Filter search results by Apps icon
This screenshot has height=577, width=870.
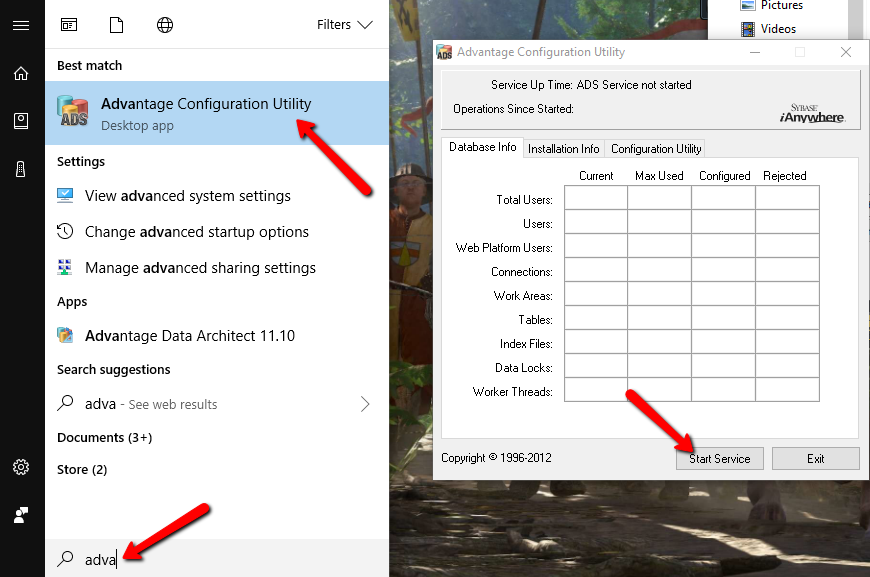(69, 25)
